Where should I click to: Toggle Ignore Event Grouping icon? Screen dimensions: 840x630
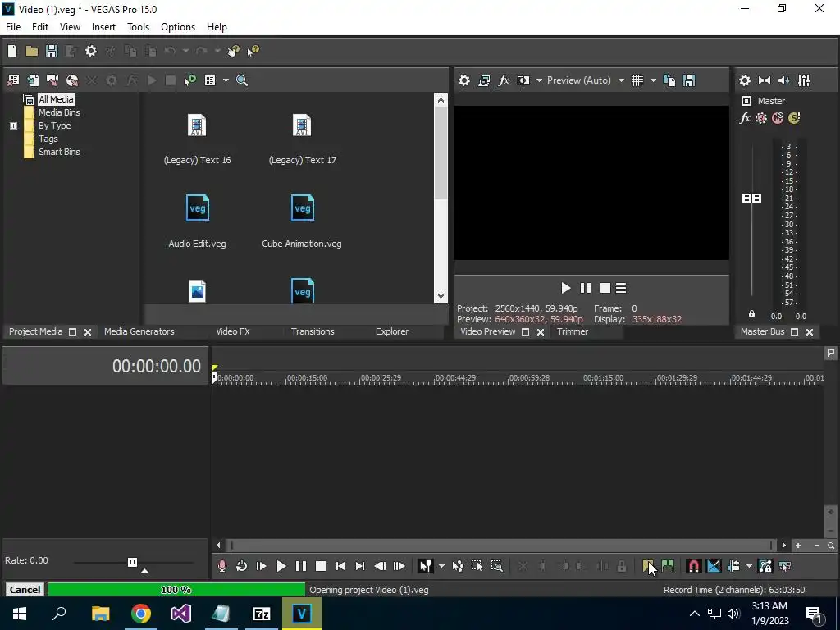click(x=785, y=566)
